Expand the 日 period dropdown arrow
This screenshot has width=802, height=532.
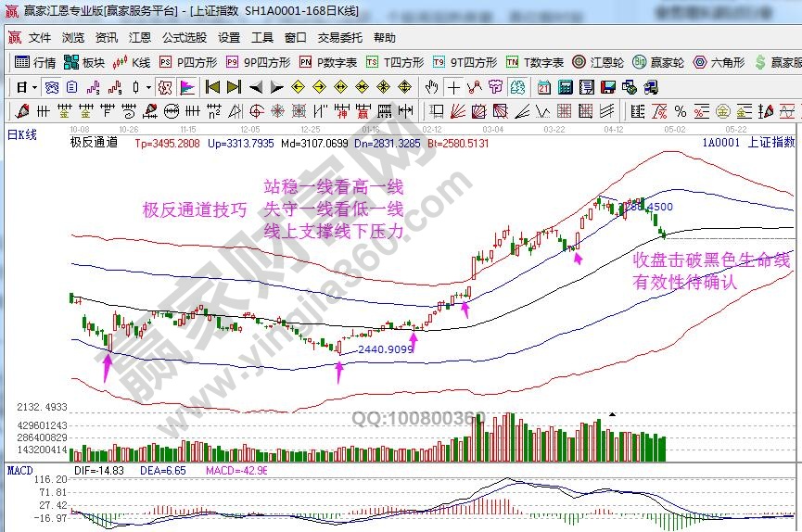(x=35, y=87)
